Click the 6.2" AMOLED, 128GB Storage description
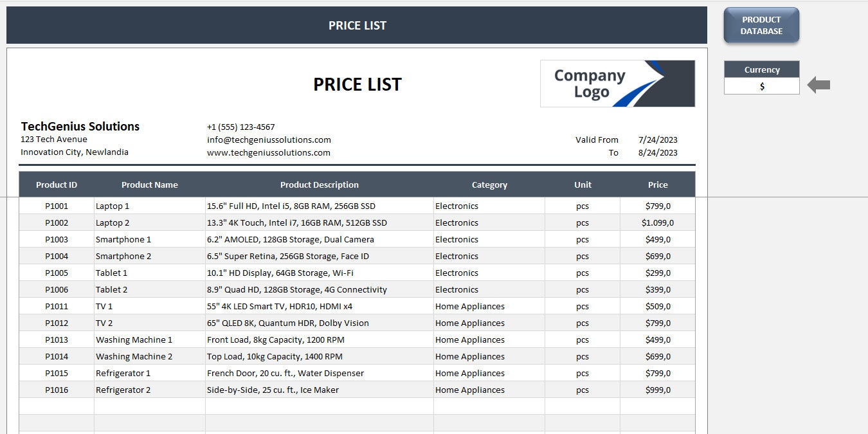 320,239
